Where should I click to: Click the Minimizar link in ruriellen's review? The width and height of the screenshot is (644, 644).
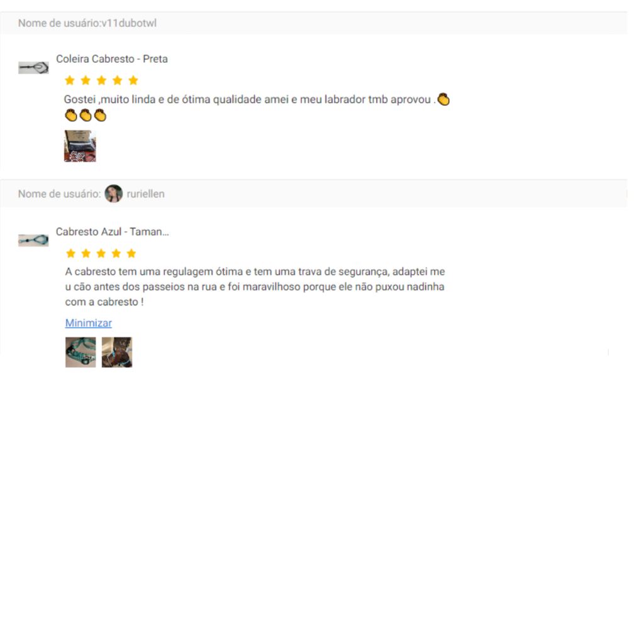point(88,323)
